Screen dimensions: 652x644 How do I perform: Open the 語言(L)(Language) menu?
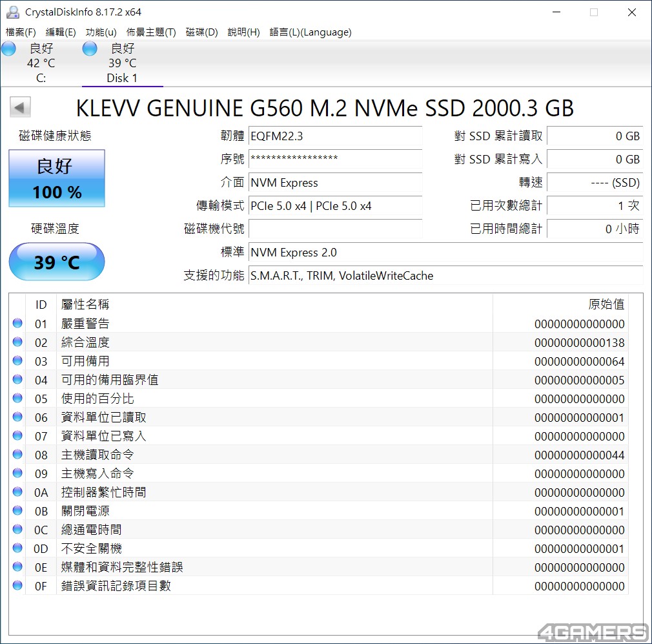point(311,32)
